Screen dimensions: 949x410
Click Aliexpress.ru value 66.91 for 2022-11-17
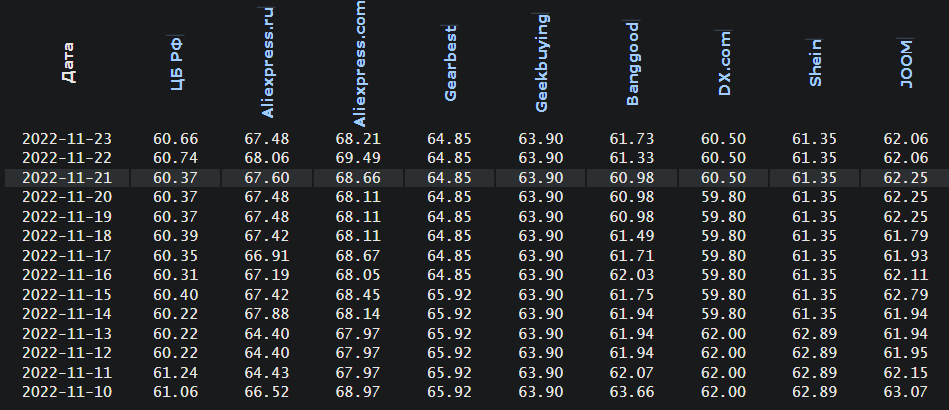(x=267, y=256)
